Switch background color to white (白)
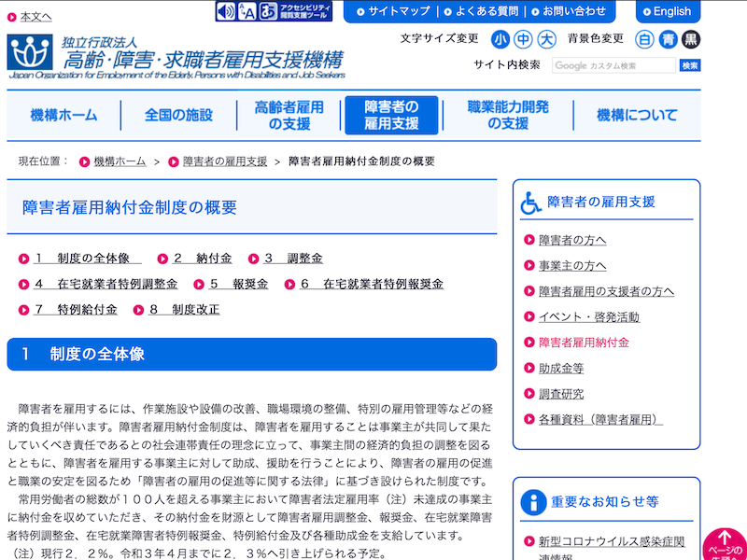 644,39
